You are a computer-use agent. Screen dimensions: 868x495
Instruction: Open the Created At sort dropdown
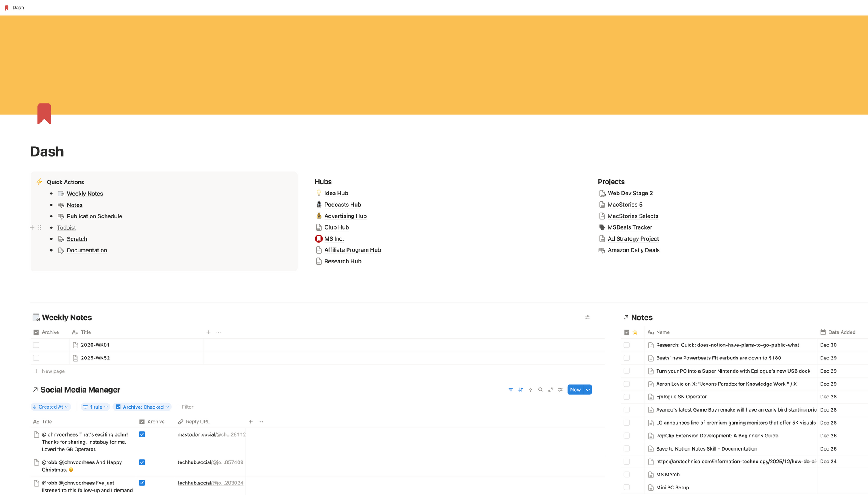[x=51, y=407]
